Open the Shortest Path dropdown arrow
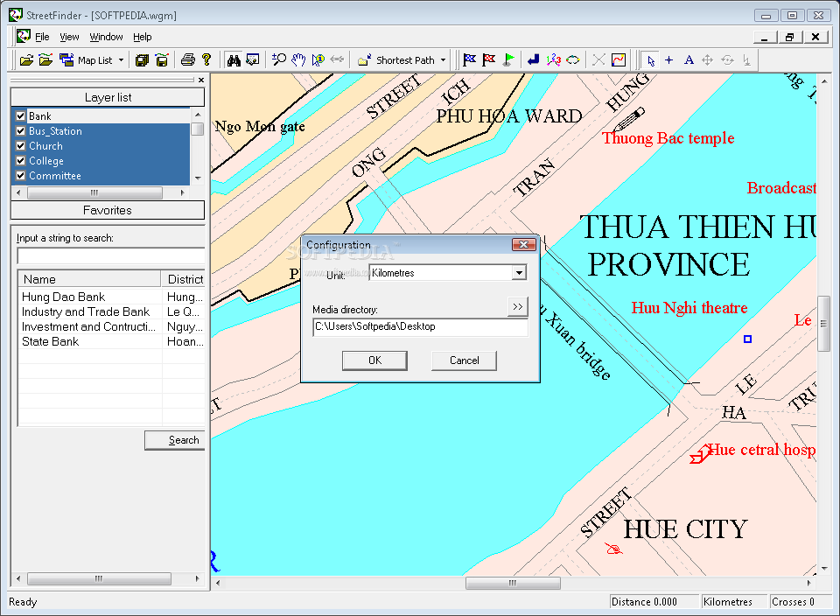840x616 pixels. coord(443,60)
